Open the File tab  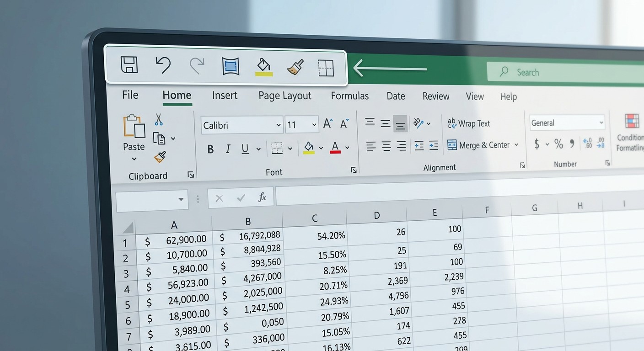(x=130, y=95)
